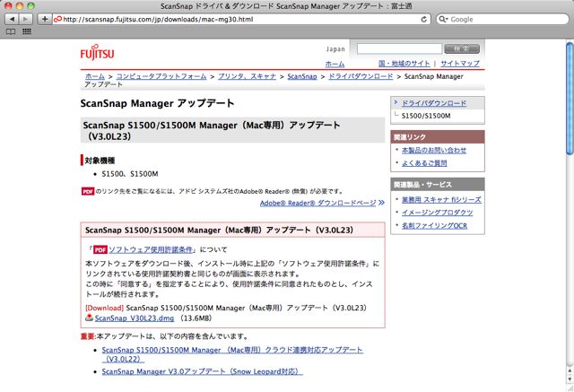Open breadcrumb コンピュータプラットフォーム link
The image size is (574, 392).
[161, 76]
